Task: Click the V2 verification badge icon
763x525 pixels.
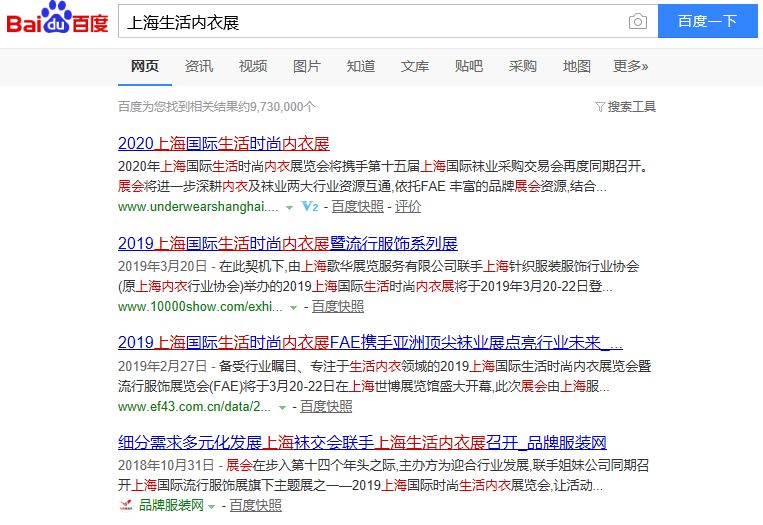Action: (309, 206)
